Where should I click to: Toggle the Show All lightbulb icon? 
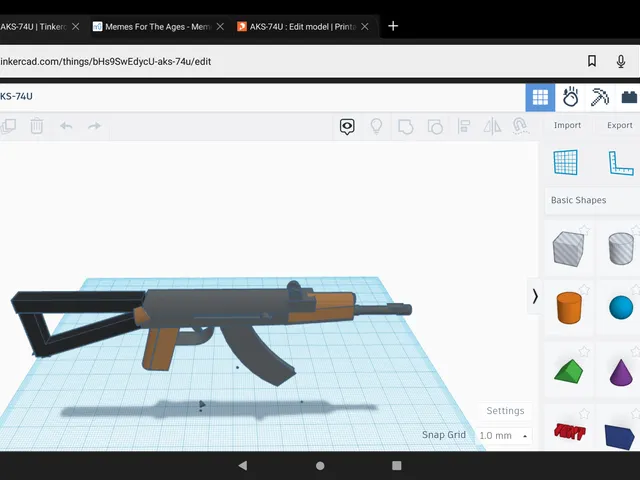coord(376,127)
